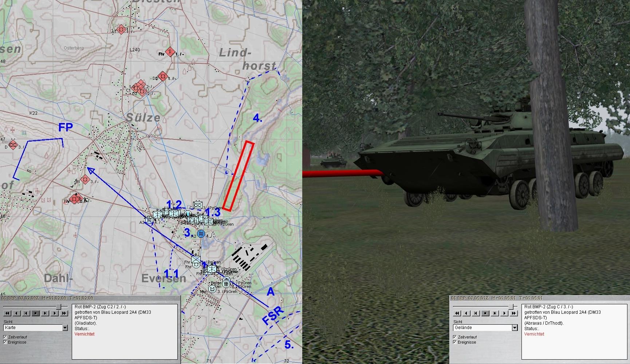Stop playback in the Karte view panel
Image resolution: width=630 pixels, height=364 pixels.
pos(36,313)
